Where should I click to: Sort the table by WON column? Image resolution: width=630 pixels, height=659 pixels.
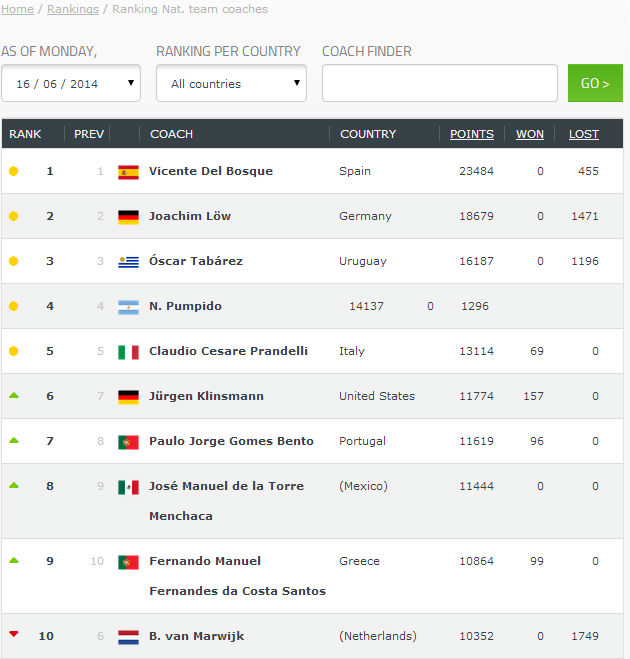click(x=530, y=134)
